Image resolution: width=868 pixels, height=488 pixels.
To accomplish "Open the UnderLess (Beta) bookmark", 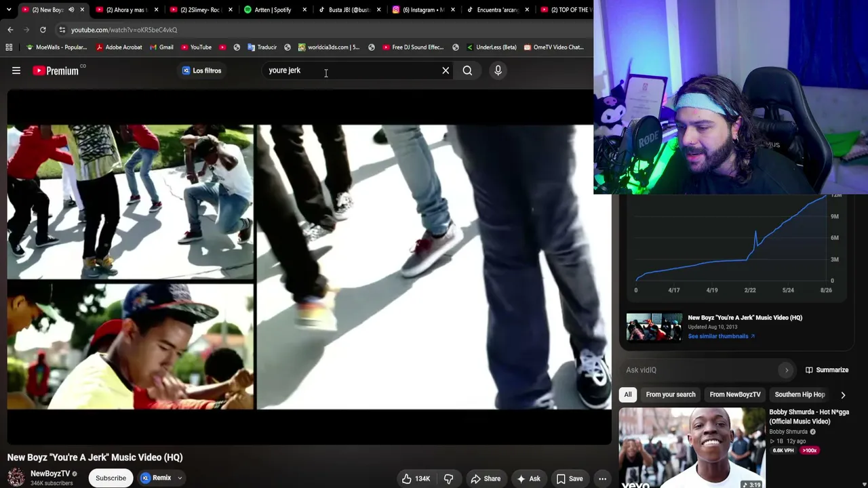I will coord(491,47).
